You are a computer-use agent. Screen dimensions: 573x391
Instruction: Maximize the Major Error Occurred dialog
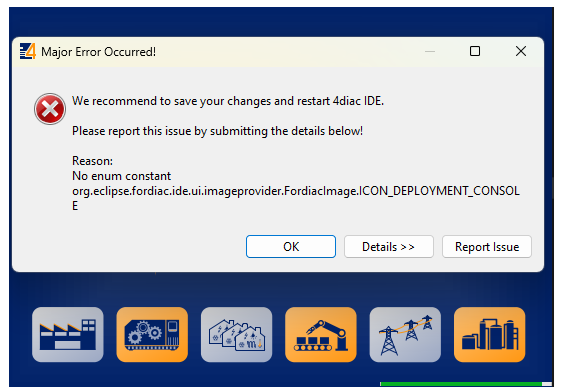point(475,51)
